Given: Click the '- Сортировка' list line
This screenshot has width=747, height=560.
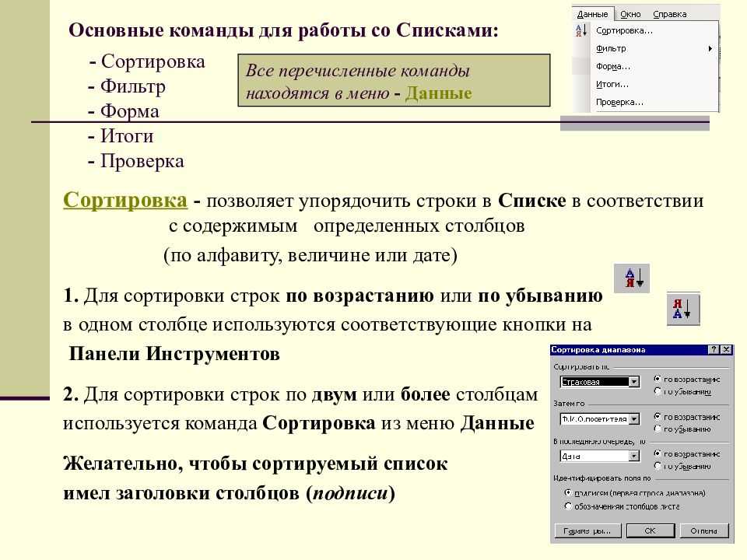Looking at the screenshot, I should tap(147, 61).
